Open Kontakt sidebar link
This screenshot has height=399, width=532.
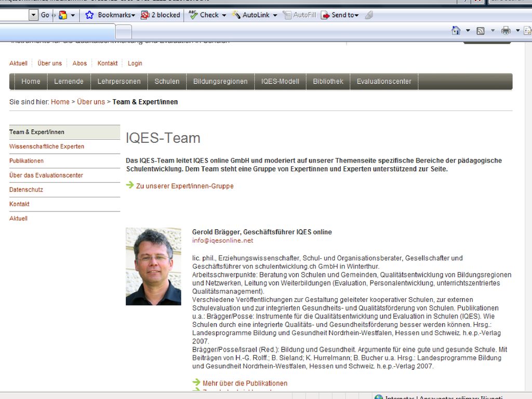tap(19, 204)
